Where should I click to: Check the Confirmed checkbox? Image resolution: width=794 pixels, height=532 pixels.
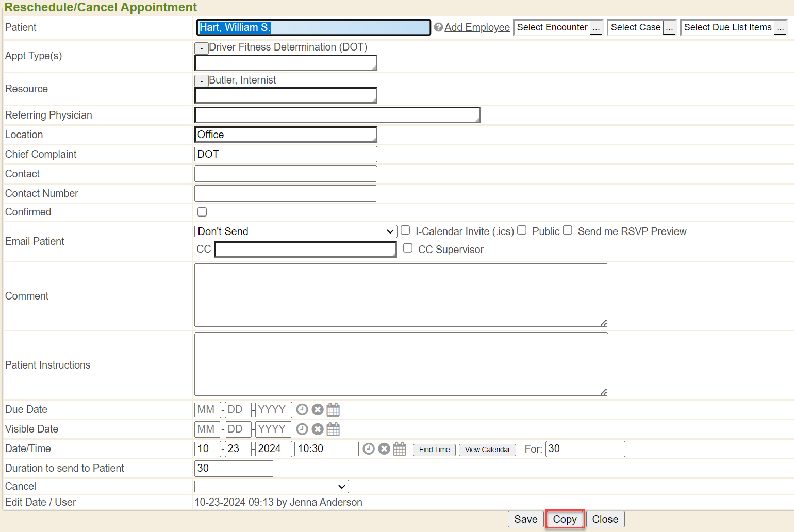point(202,212)
